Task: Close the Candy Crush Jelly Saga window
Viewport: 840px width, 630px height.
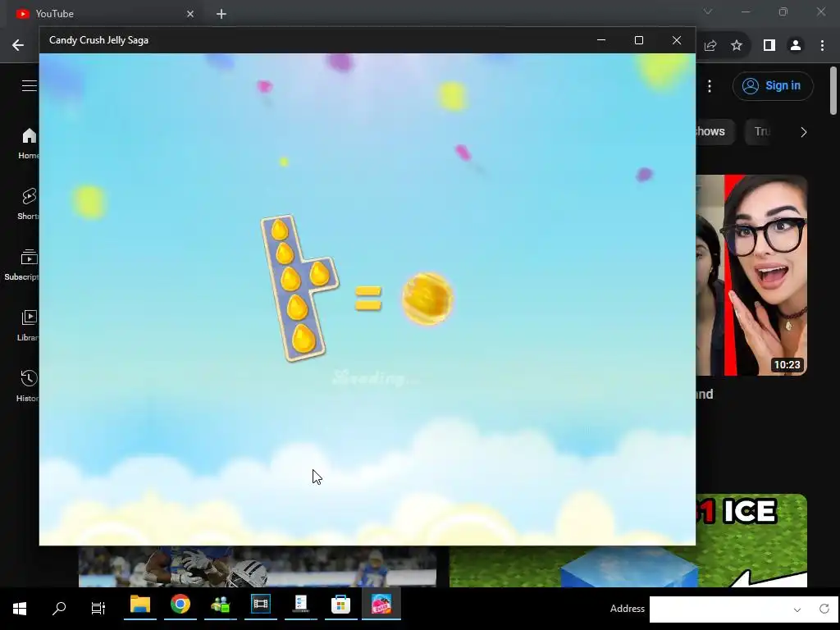Action: pyautogui.click(x=677, y=40)
